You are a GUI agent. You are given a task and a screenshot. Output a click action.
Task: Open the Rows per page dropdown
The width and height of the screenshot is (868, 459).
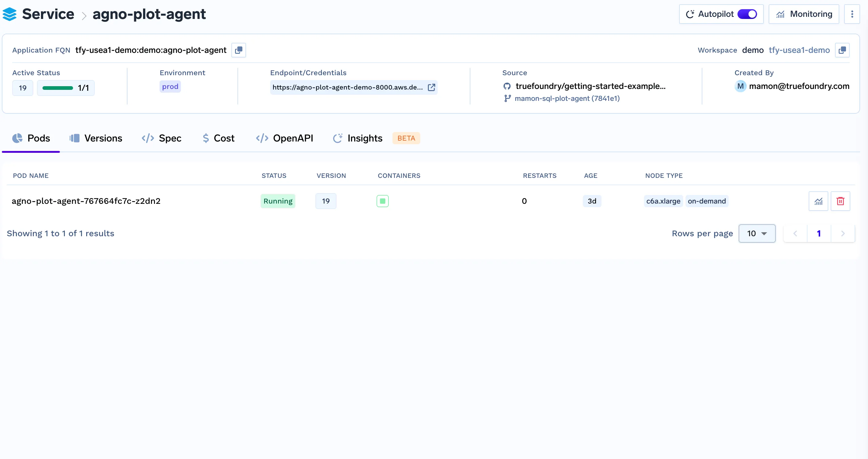click(757, 233)
